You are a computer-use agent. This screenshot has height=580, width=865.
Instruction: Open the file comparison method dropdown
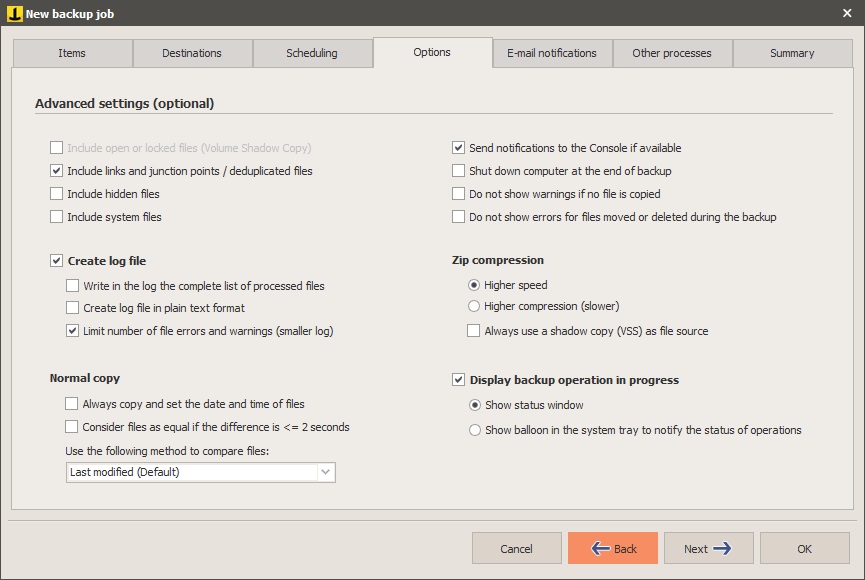pos(326,471)
